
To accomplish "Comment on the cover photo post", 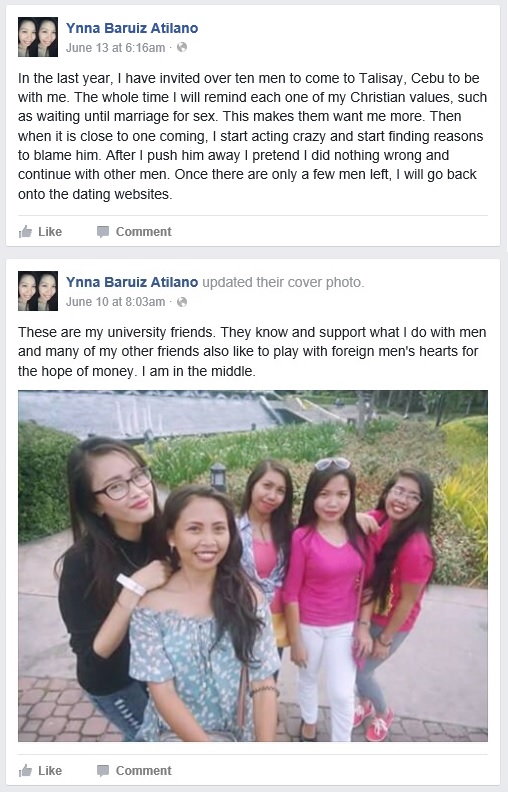I will tap(134, 771).
